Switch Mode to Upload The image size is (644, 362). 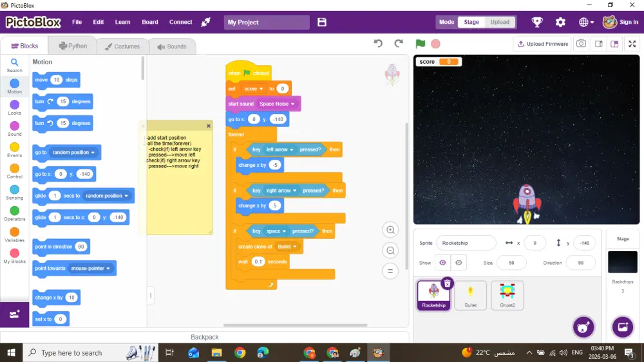pos(500,22)
